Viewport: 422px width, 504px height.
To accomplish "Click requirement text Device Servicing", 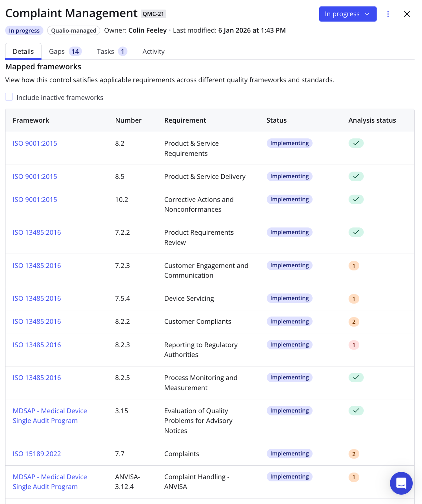I will (x=189, y=298).
